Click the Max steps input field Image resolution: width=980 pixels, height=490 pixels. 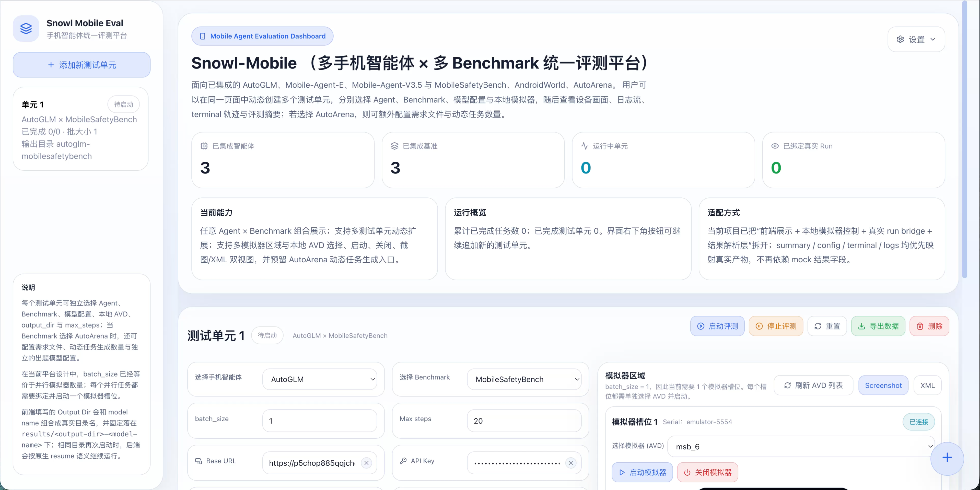tap(524, 421)
